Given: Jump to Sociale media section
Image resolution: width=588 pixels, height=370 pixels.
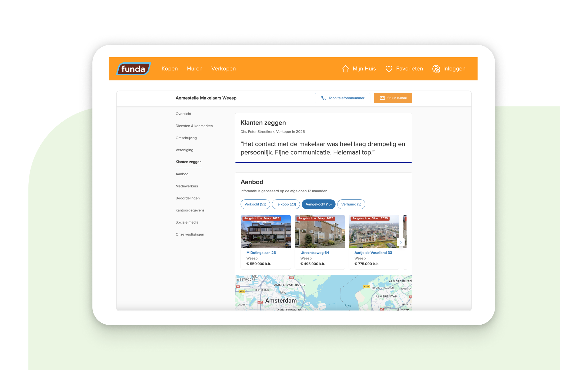Looking at the screenshot, I should pyautogui.click(x=187, y=222).
